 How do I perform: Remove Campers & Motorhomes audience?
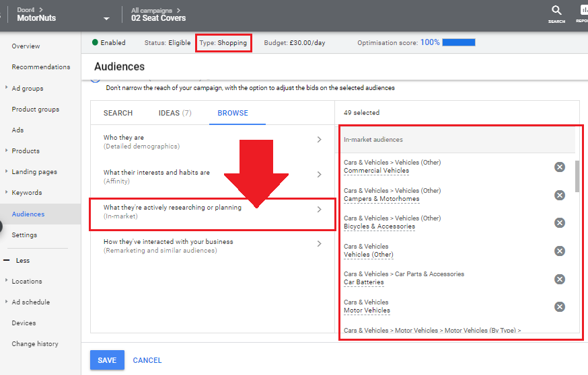click(560, 195)
